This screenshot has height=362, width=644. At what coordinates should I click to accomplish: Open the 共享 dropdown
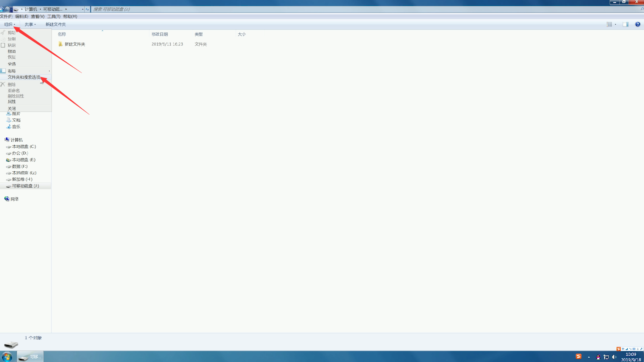[x=30, y=24]
